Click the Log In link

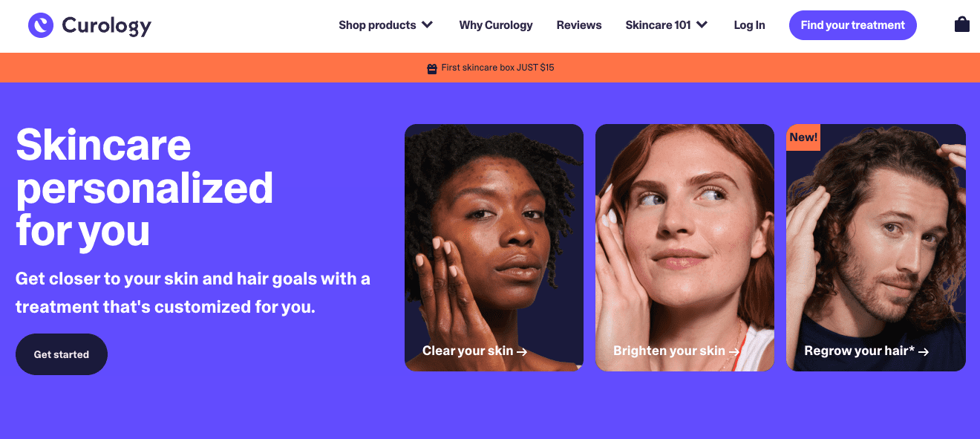[x=749, y=25]
